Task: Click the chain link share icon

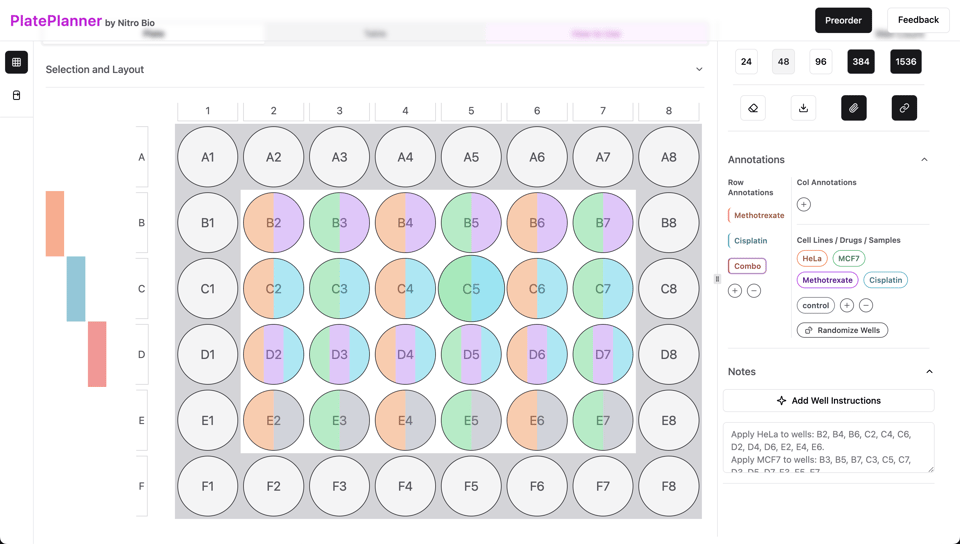Action: [904, 108]
